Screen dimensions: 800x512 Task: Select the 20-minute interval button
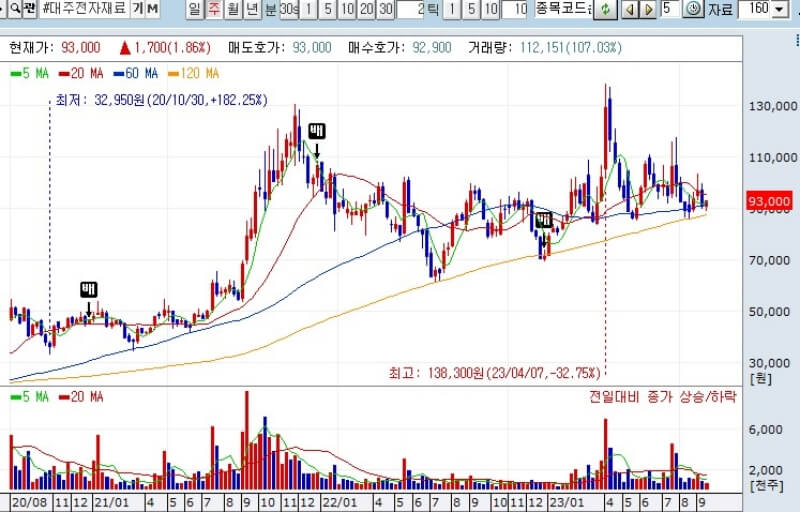click(366, 9)
